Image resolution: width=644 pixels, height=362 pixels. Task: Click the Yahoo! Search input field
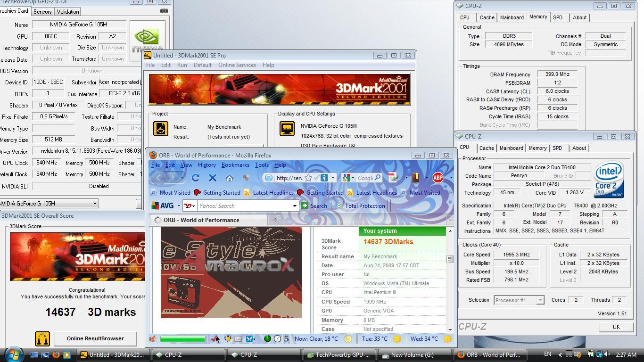click(244, 206)
